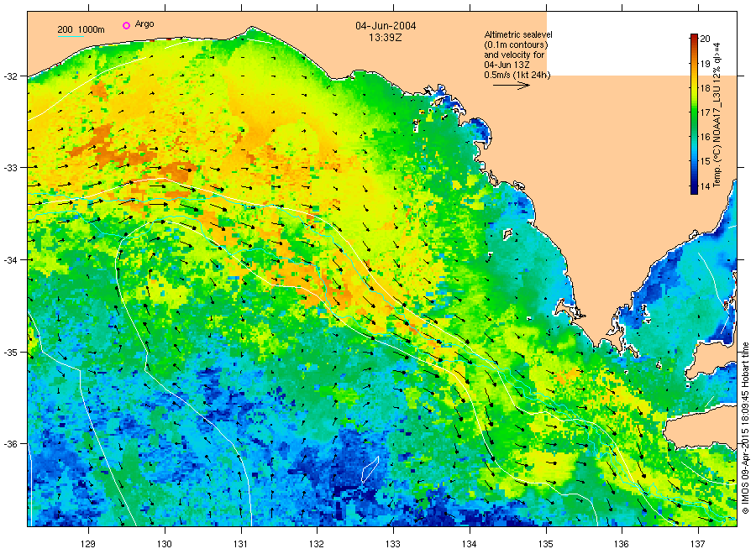Click the latitude label '-33'
756x554 pixels.
[11, 168]
